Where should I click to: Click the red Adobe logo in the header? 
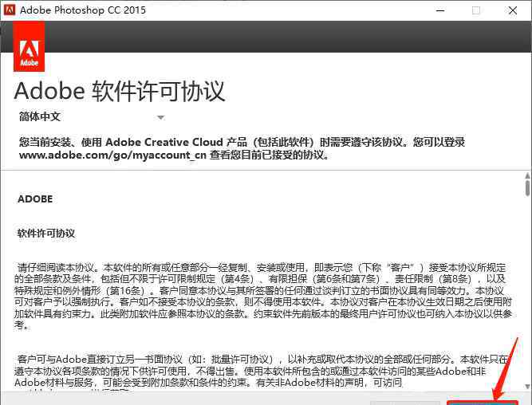[x=30, y=46]
